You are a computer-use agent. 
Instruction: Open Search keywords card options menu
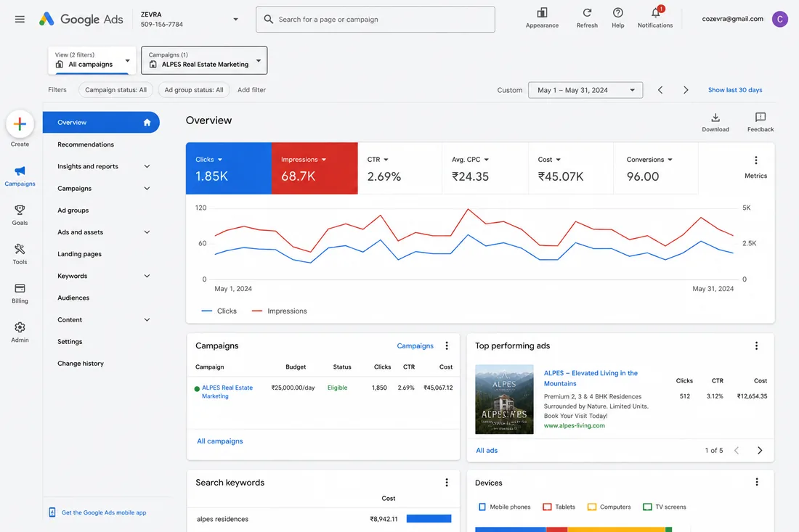coord(447,482)
